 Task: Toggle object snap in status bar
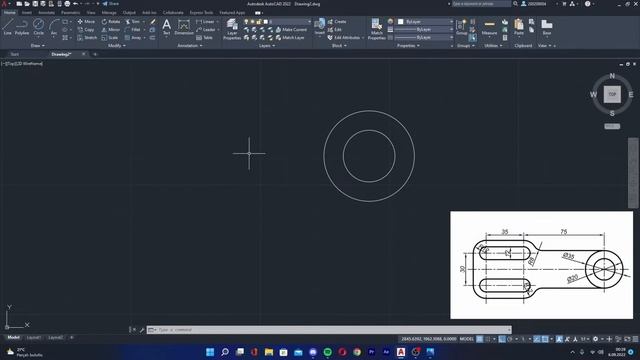[545, 339]
